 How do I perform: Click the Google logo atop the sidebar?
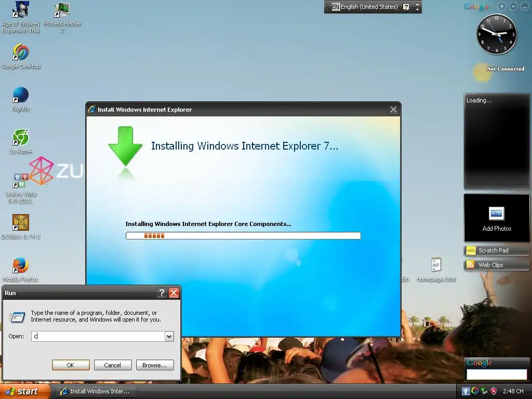click(x=477, y=6)
